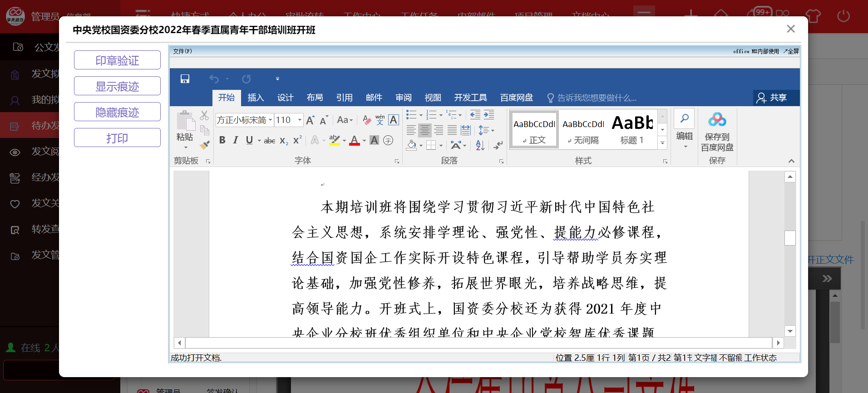Screen dimensions: 868x393
Task: Open the font name dropdown 方正小标宋简
Action: (x=270, y=120)
